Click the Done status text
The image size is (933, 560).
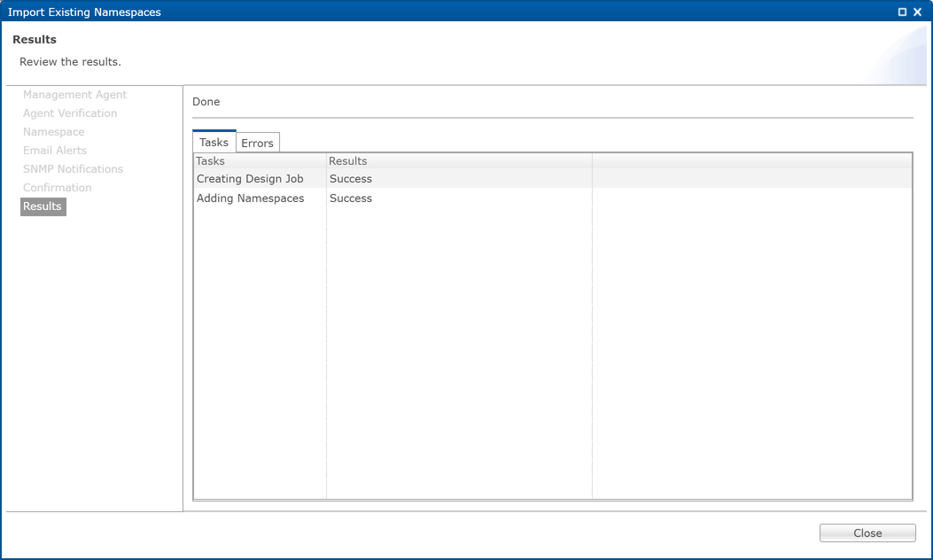[x=206, y=102]
